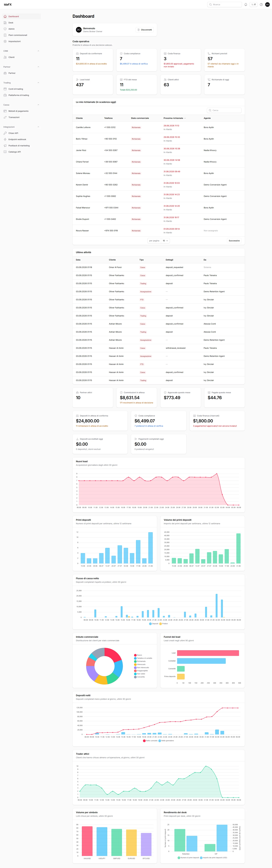Toggle Nuovo legend in Imbuto commerciale

point(138,655)
